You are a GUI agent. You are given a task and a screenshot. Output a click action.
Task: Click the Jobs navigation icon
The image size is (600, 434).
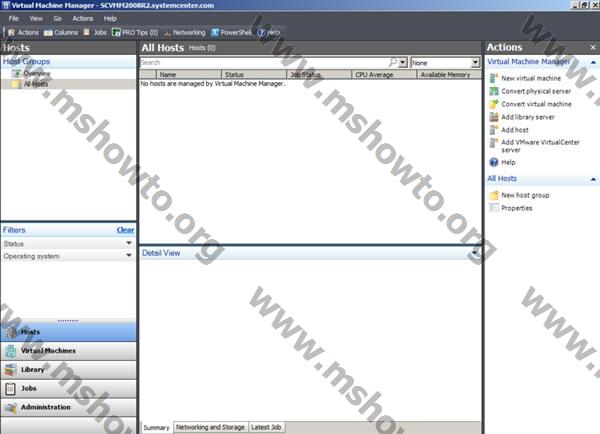pos(11,388)
